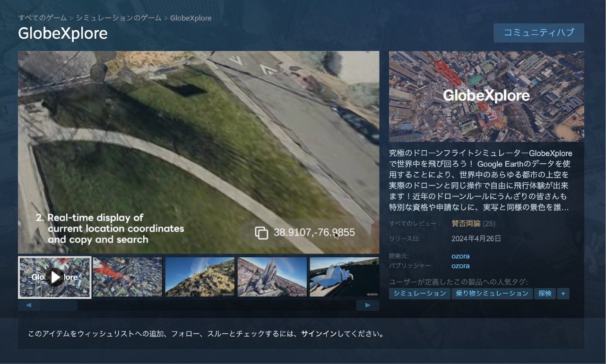Select the red Tokyo Tower aerial screenshot thumbnail
The width and height of the screenshot is (606, 364).
coord(127,277)
